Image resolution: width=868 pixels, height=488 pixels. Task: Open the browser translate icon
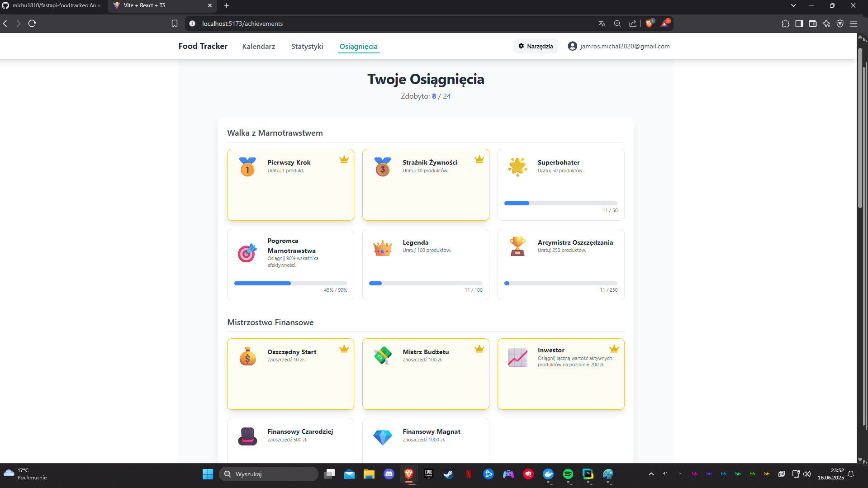click(602, 24)
